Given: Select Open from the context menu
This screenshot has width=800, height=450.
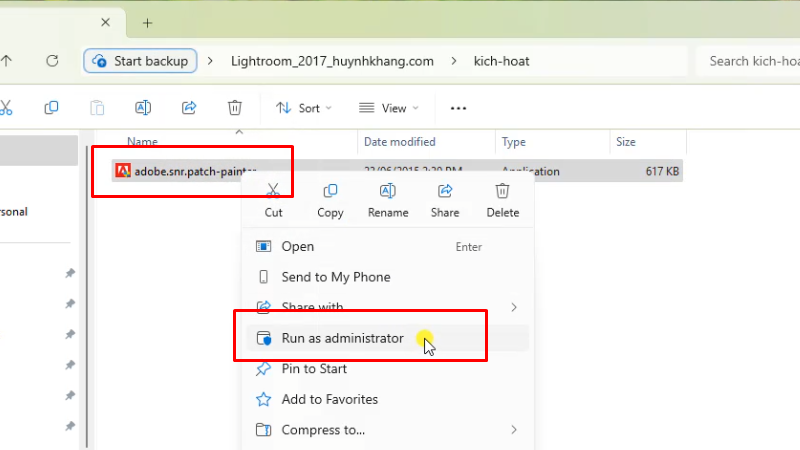Looking at the screenshot, I should [x=388, y=246].
